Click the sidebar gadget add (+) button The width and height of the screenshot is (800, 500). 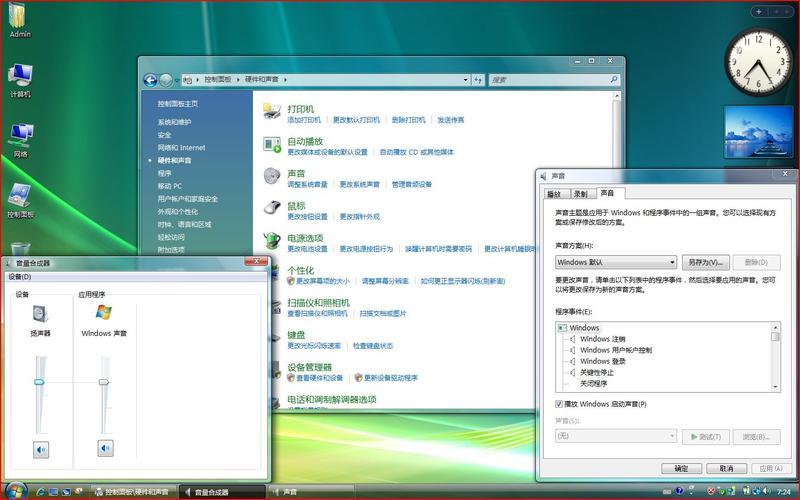point(759,11)
